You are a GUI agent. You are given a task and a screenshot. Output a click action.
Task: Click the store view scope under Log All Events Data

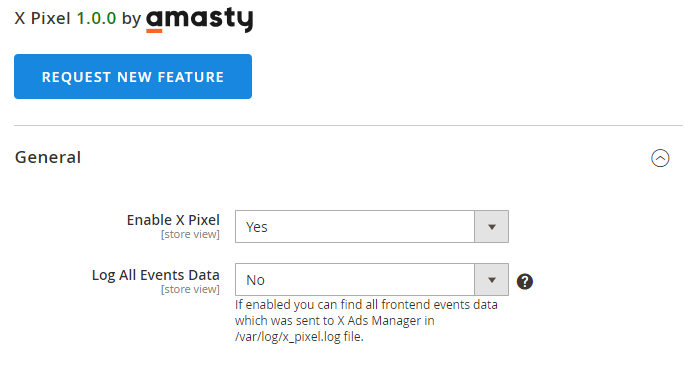point(190,289)
